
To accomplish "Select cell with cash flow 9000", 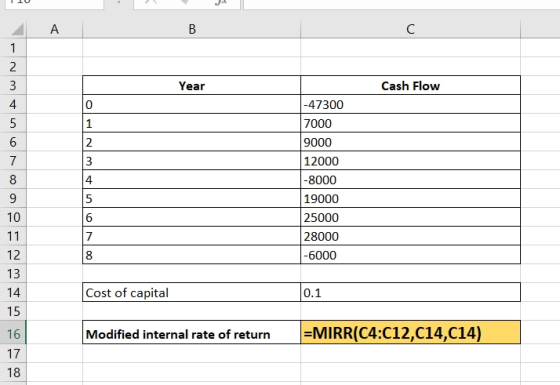I will [410, 142].
